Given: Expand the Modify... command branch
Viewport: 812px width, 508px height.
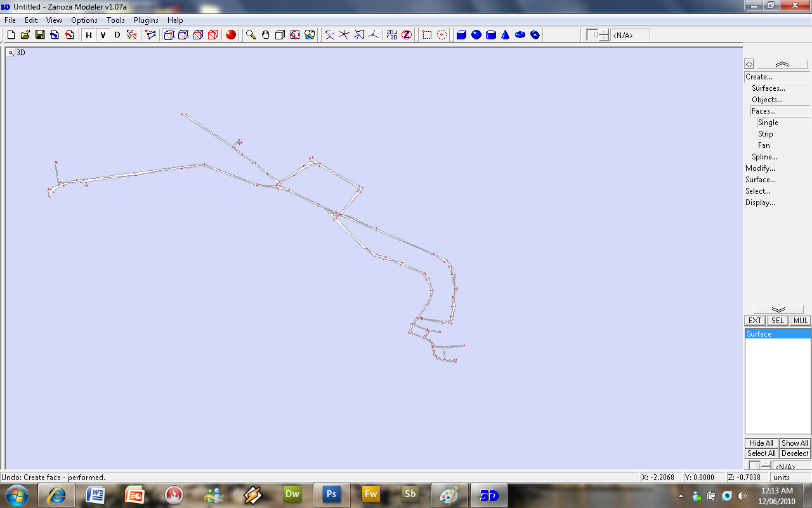Looking at the screenshot, I should pos(760,168).
